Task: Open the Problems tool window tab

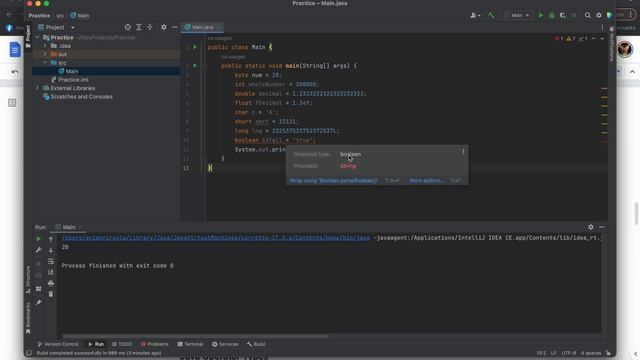Action: tap(154, 344)
